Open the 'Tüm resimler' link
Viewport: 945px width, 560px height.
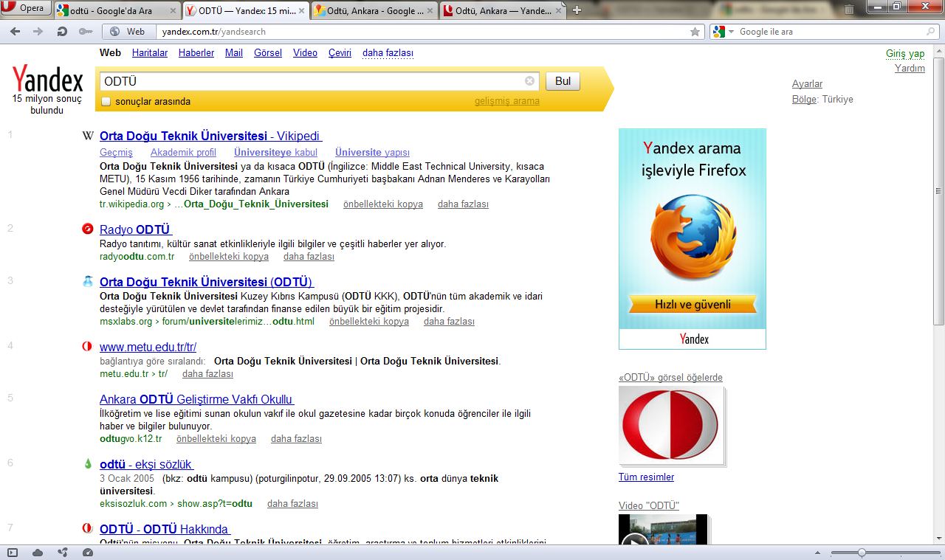coord(646,477)
